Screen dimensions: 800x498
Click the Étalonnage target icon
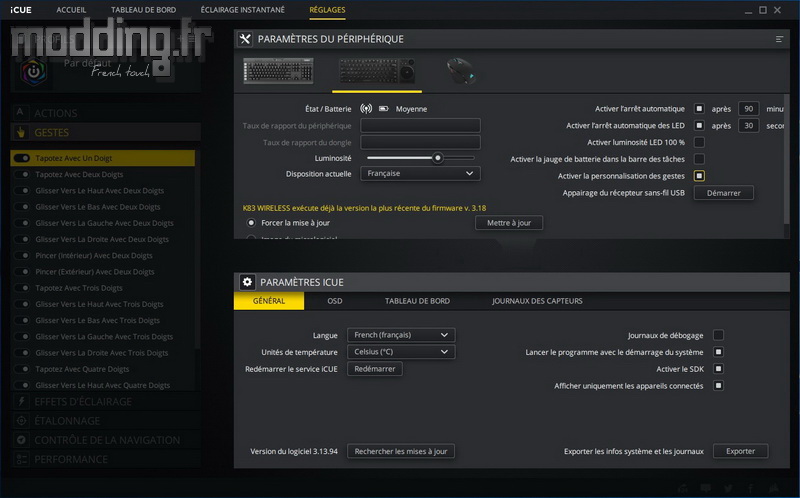pyautogui.click(x=21, y=421)
